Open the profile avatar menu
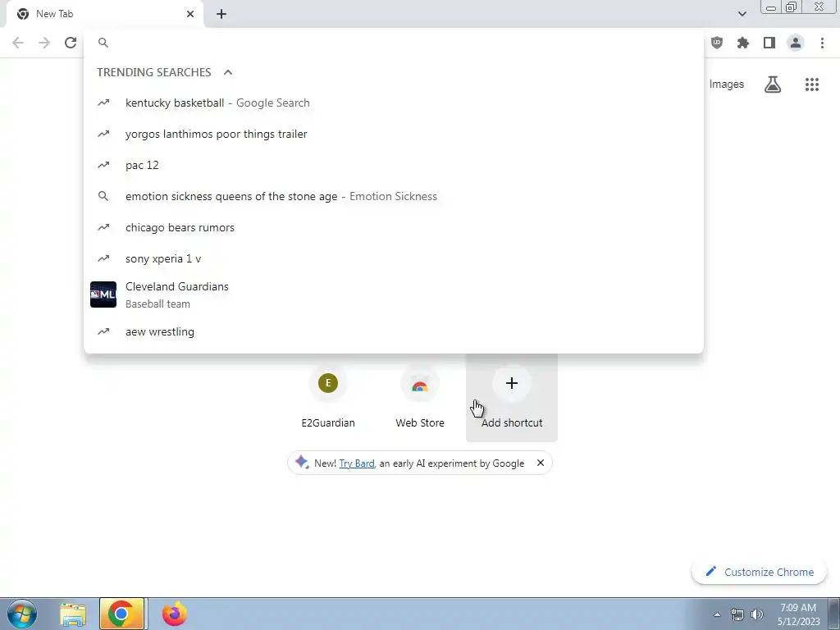Image resolution: width=840 pixels, height=630 pixels. click(x=796, y=43)
